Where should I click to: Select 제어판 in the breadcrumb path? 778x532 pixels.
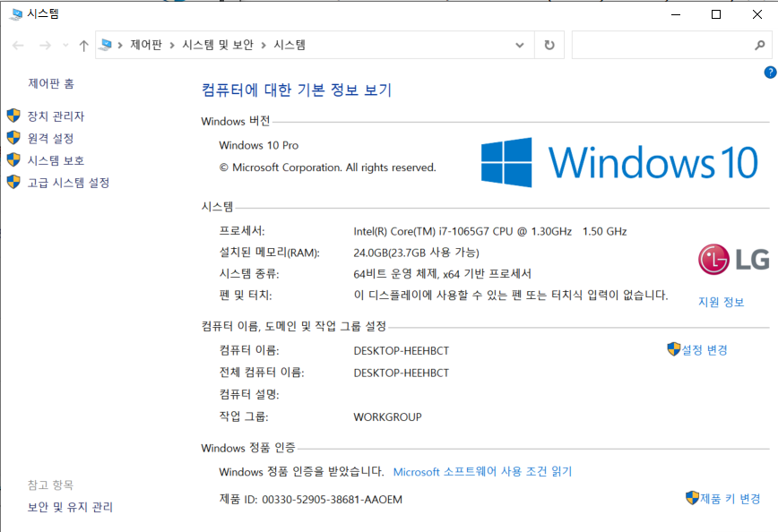point(146,45)
